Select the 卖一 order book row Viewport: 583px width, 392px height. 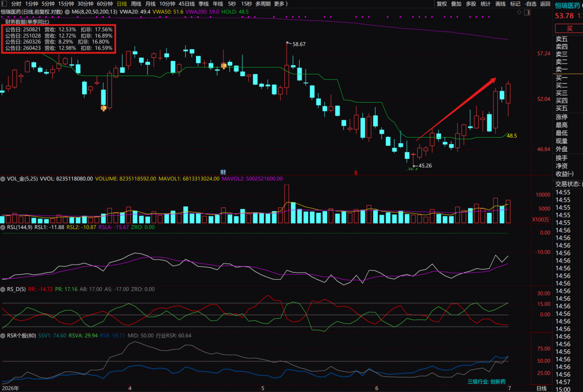[562, 70]
